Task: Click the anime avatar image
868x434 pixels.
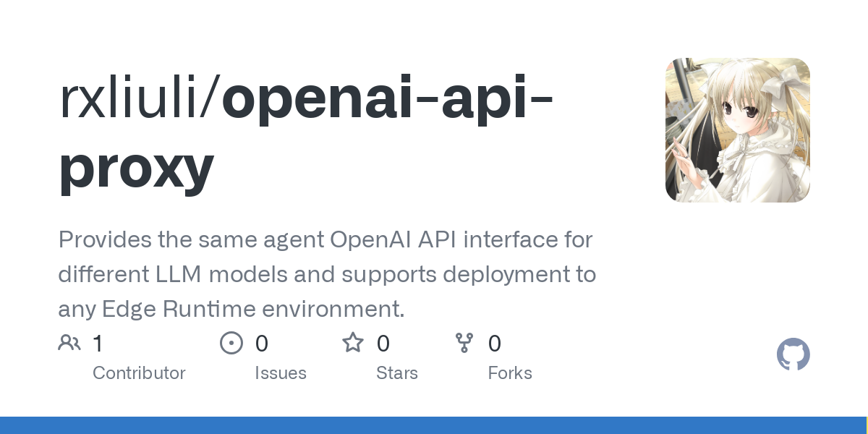Action: click(x=738, y=130)
